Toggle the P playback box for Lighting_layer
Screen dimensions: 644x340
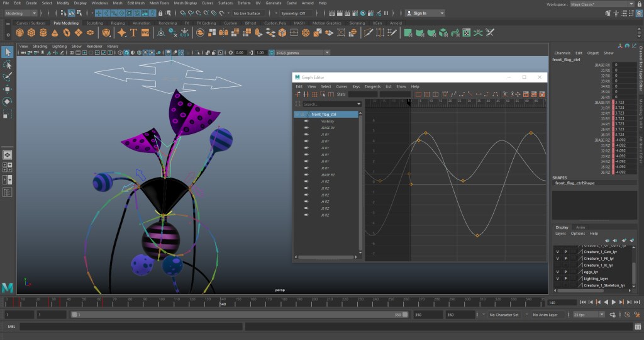pyautogui.click(x=565, y=278)
